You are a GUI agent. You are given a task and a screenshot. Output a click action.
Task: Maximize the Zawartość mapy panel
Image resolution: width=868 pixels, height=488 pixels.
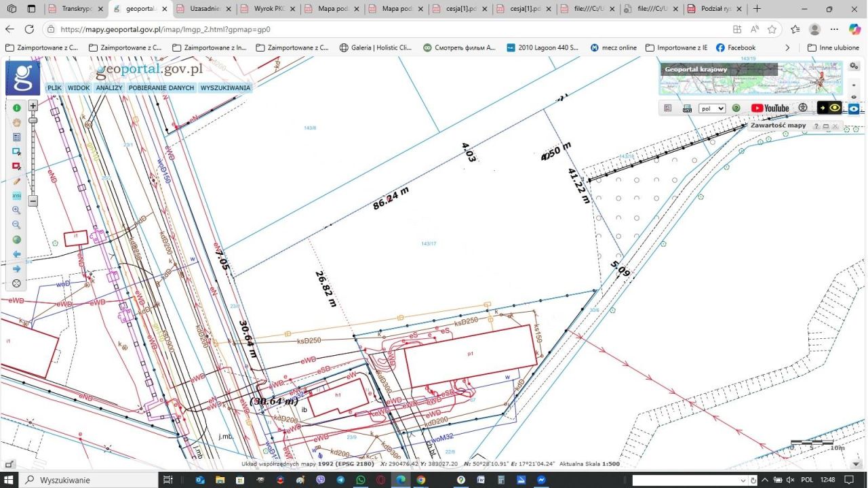click(826, 126)
